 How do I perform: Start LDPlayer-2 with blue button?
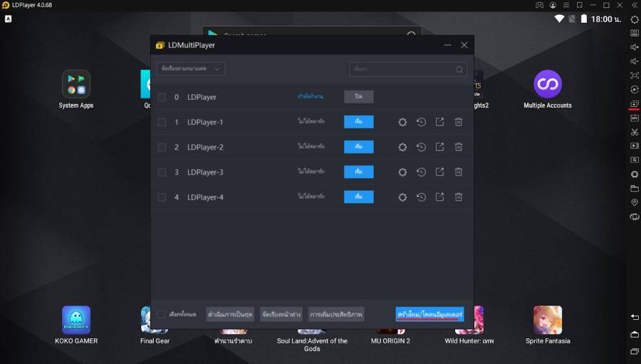click(358, 147)
